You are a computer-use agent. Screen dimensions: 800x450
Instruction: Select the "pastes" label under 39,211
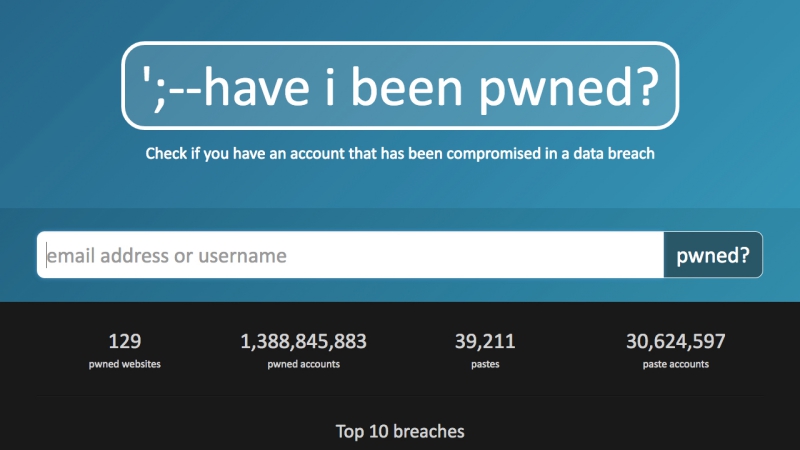pyautogui.click(x=485, y=364)
